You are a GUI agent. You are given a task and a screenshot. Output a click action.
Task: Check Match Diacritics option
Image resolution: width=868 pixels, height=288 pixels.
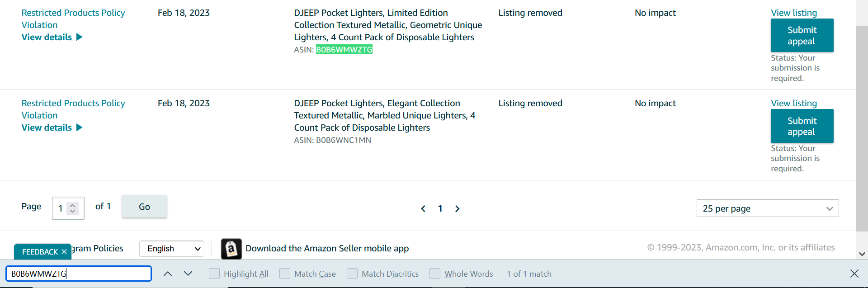point(352,274)
